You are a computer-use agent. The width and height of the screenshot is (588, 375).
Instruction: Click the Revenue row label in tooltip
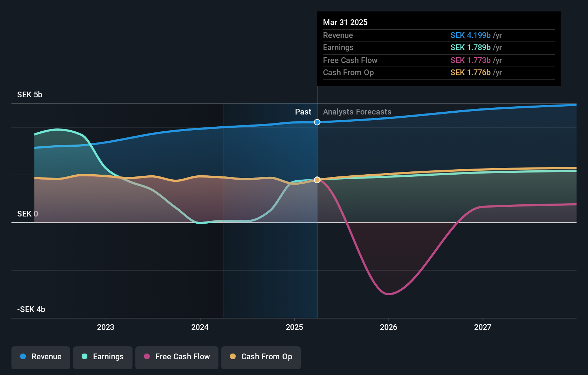pyautogui.click(x=338, y=35)
